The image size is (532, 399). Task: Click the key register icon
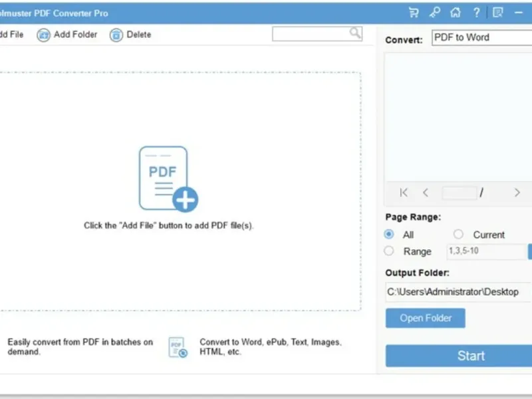pos(435,13)
